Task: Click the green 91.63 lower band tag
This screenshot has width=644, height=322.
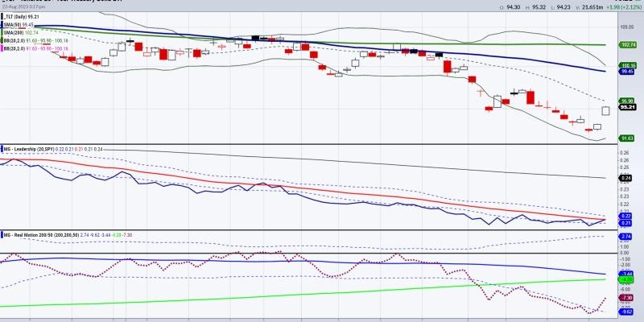Action: [x=626, y=138]
